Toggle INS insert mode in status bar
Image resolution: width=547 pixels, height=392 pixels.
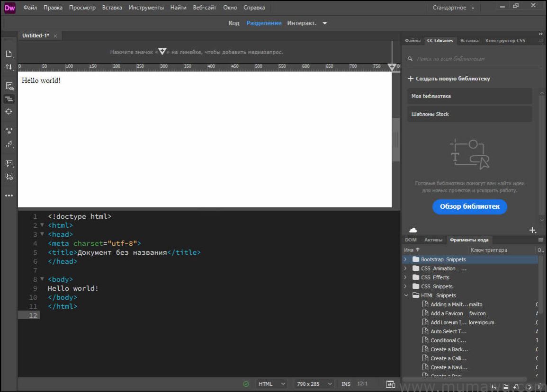(346, 384)
